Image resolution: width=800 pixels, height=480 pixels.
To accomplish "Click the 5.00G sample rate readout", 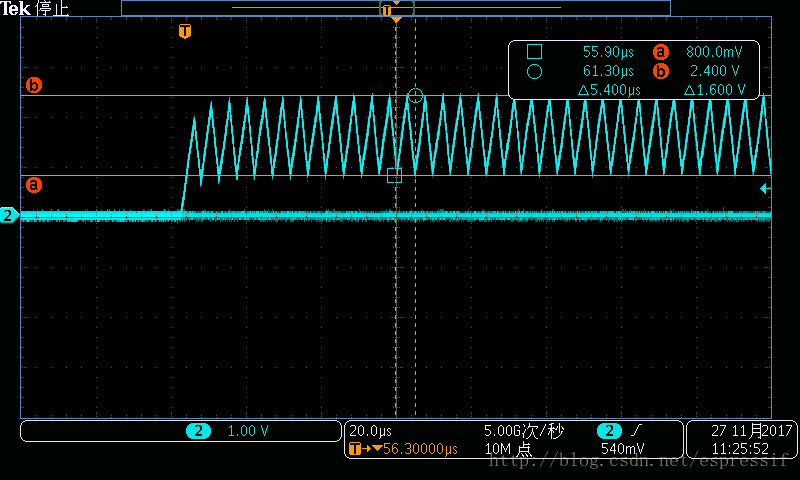I will [524, 431].
